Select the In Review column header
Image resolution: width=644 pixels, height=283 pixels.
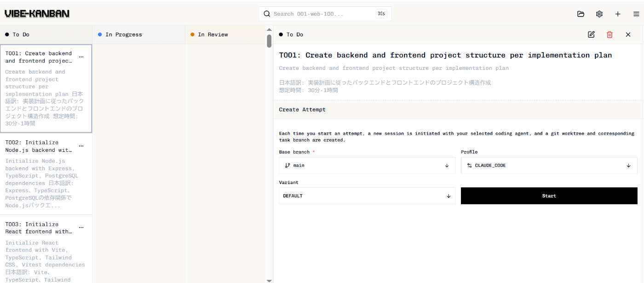[x=225, y=35]
